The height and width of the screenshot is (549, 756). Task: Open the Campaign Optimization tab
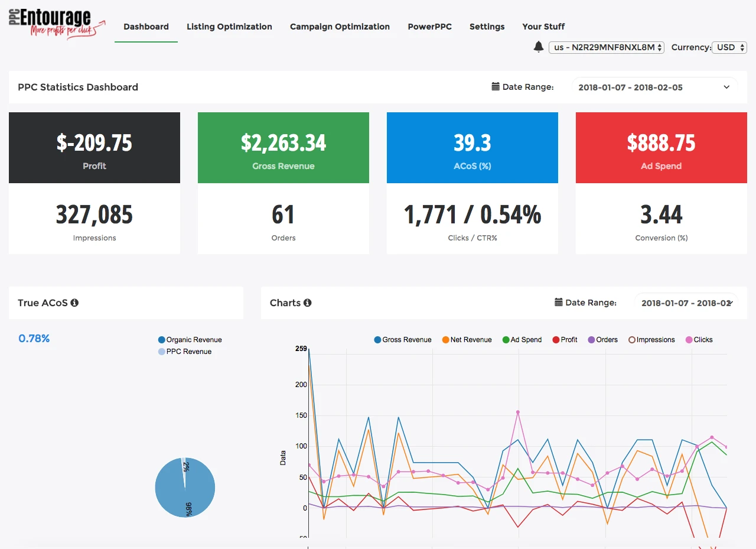340,27
